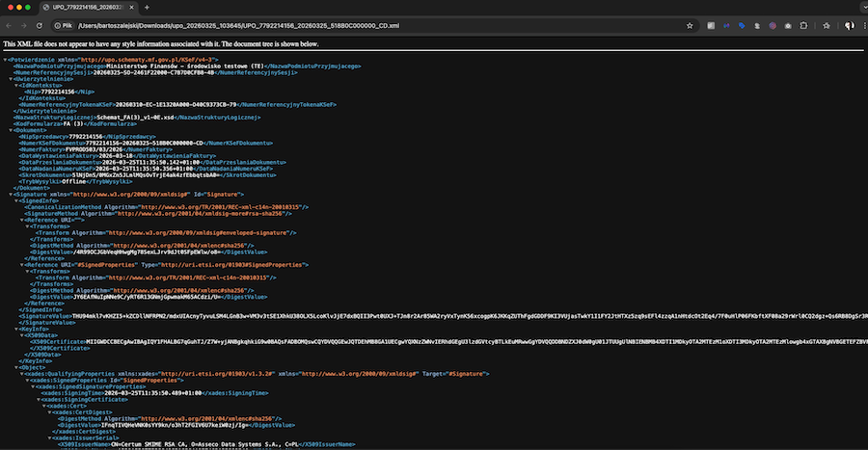Collapse the xades:QualifyingProperties node
The height and width of the screenshot is (450, 868).
pos(23,374)
